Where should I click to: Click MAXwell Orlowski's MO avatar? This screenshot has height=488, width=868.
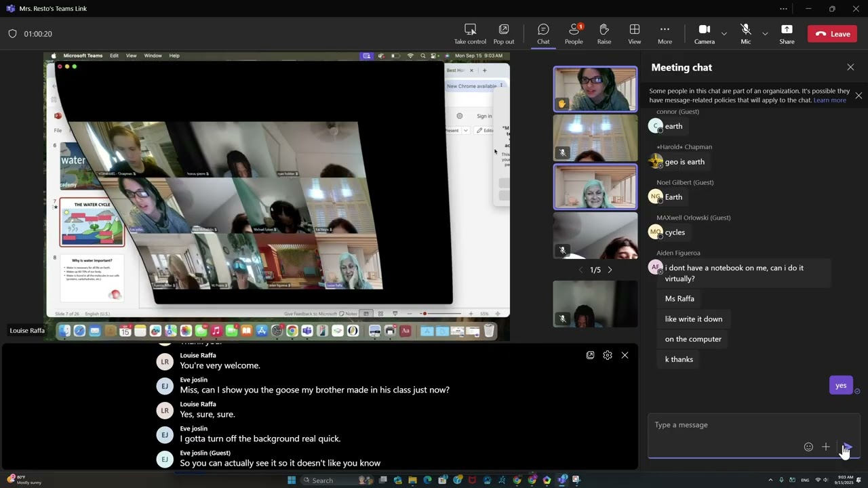tap(655, 232)
